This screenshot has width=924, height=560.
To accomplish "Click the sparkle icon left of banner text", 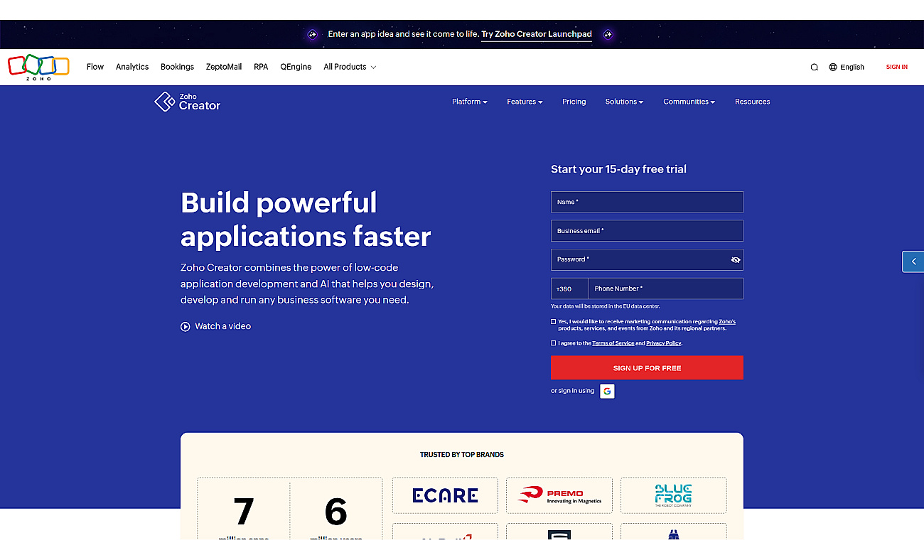I will coord(312,34).
